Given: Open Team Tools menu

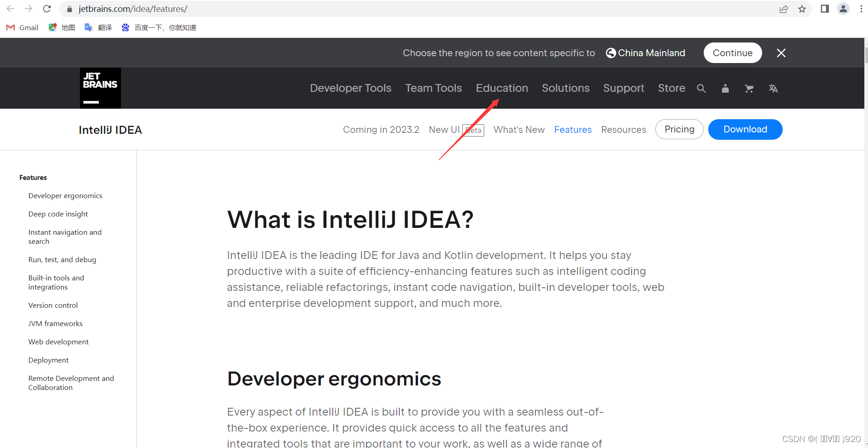Looking at the screenshot, I should (434, 88).
